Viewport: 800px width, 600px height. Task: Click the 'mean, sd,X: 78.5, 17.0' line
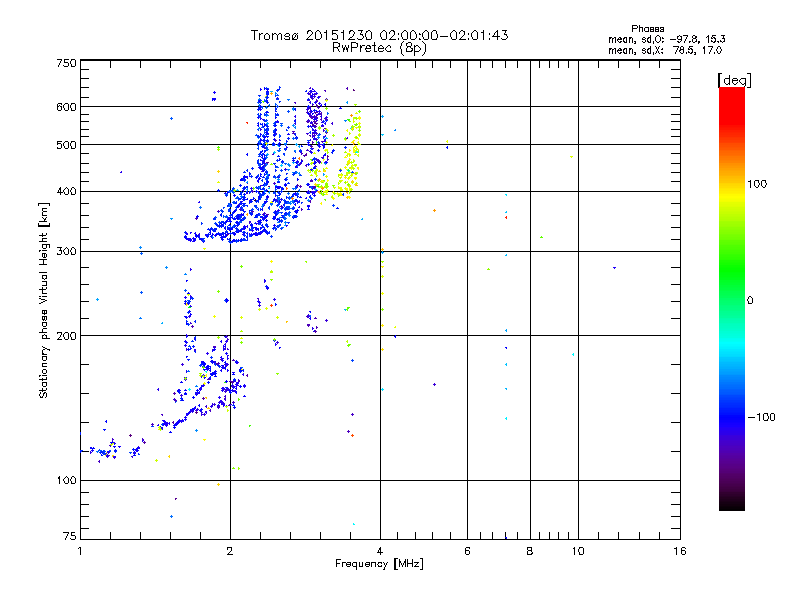665,50
